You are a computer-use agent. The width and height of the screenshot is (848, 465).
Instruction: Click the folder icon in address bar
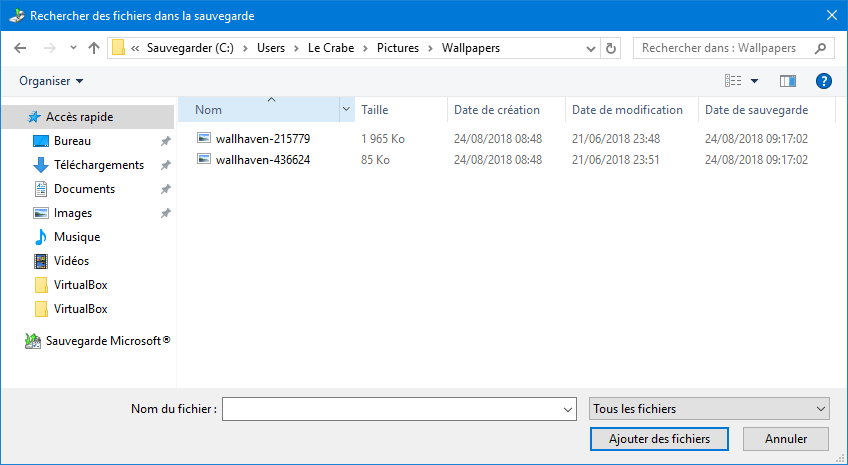point(118,48)
